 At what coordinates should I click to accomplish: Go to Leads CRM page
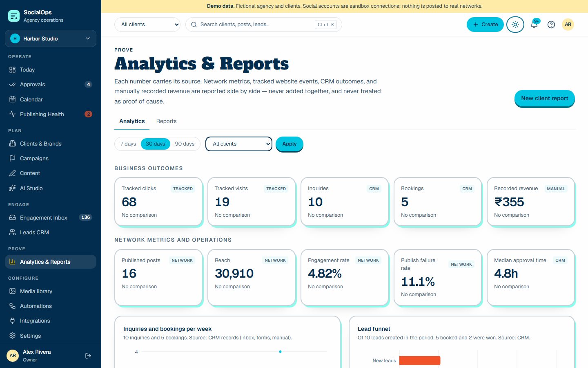pos(51,232)
